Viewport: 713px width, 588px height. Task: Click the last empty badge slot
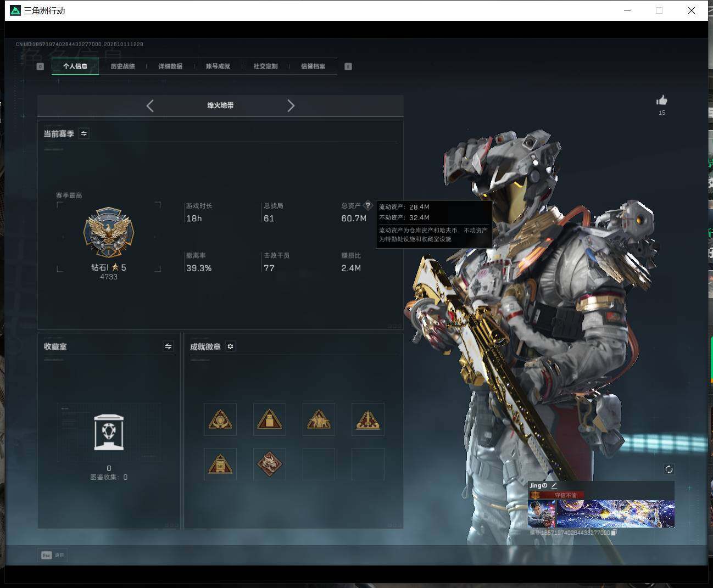(x=368, y=464)
